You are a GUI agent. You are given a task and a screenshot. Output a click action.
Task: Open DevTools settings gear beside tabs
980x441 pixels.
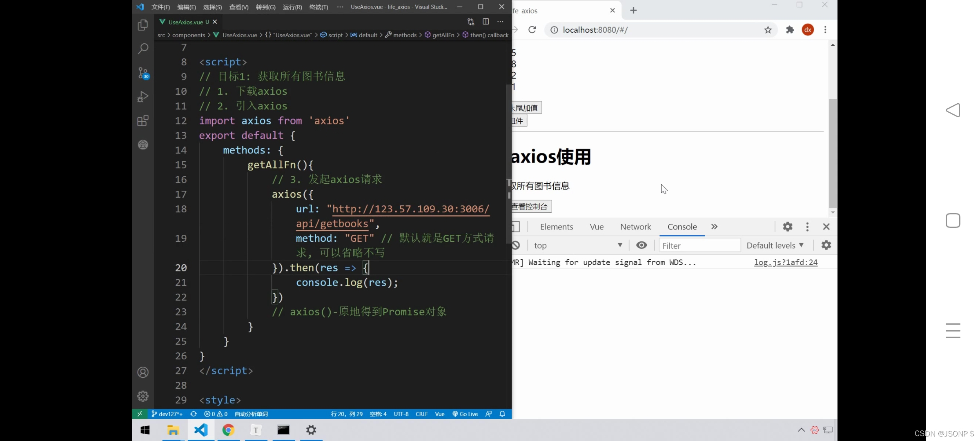[788, 227]
